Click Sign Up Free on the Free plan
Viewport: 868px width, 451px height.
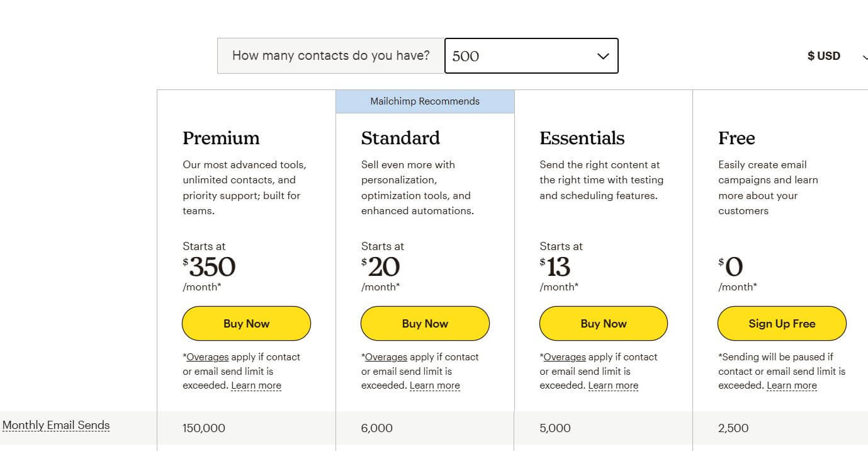coord(782,323)
